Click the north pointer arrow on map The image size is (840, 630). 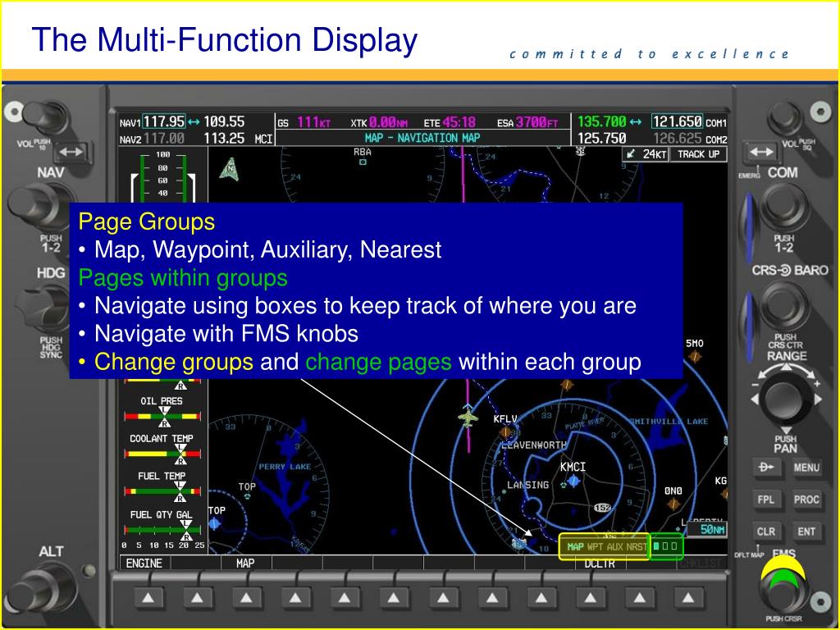tap(230, 169)
